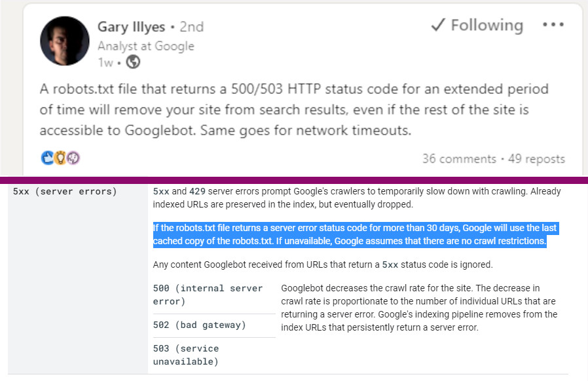Open the three-dot post options menu

click(x=553, y=24)
